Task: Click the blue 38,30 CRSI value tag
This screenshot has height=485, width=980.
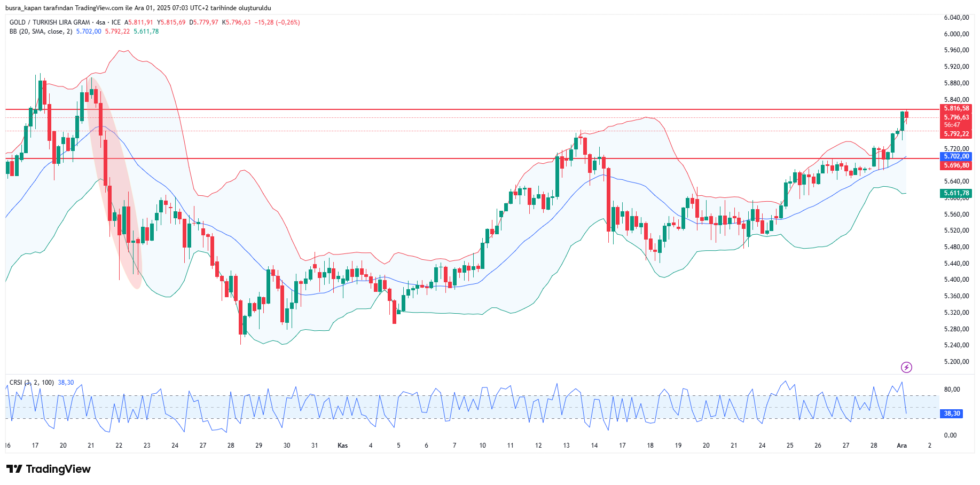Action: tap(952, 414)
